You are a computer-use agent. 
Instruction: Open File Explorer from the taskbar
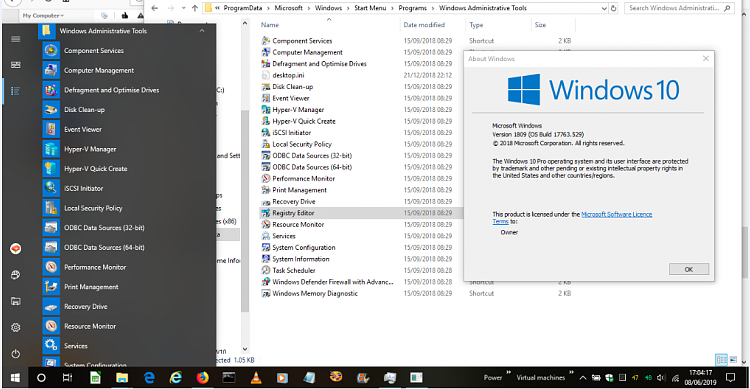coord(122,378)
